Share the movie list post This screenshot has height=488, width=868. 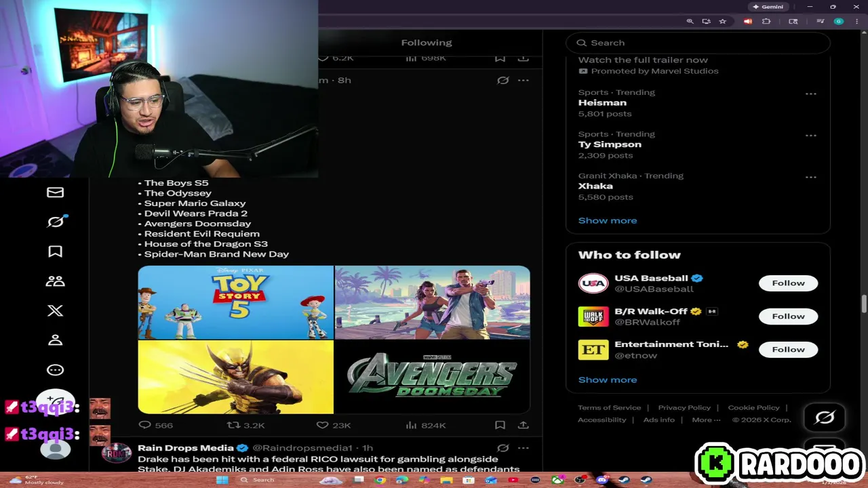(524, 425)
